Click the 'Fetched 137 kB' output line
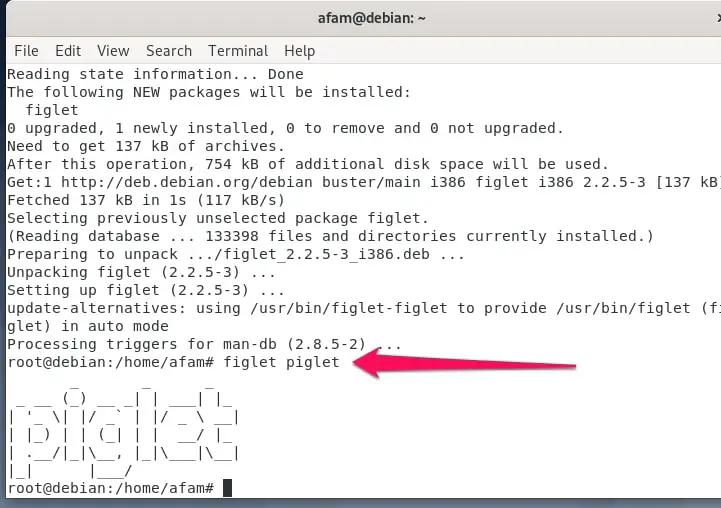Image resolution: width=721 pixels, height=508 pixels. click(x=146, y=200)
